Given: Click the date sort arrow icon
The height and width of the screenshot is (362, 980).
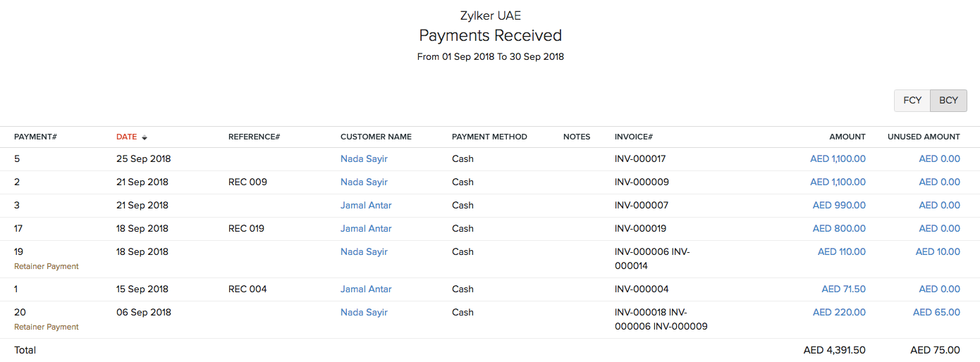Looking at the screenshot, I should (145, 137).
